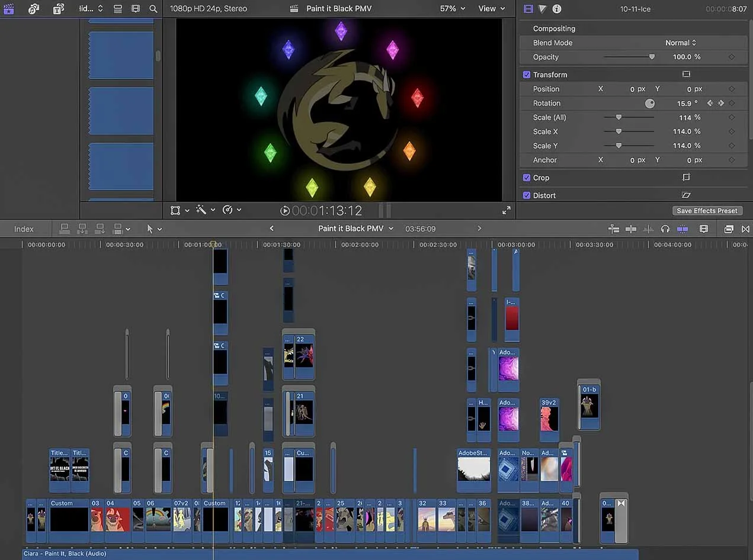Open the viewer View options menu
This screenshot has width=753, height=560.
(x=492, y=9)
